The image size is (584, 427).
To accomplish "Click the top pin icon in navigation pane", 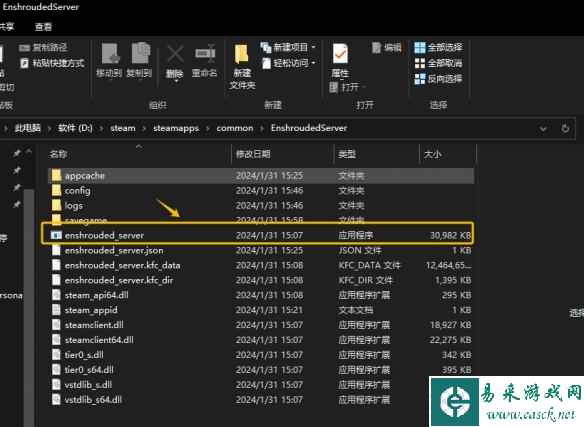I will 17,153.
